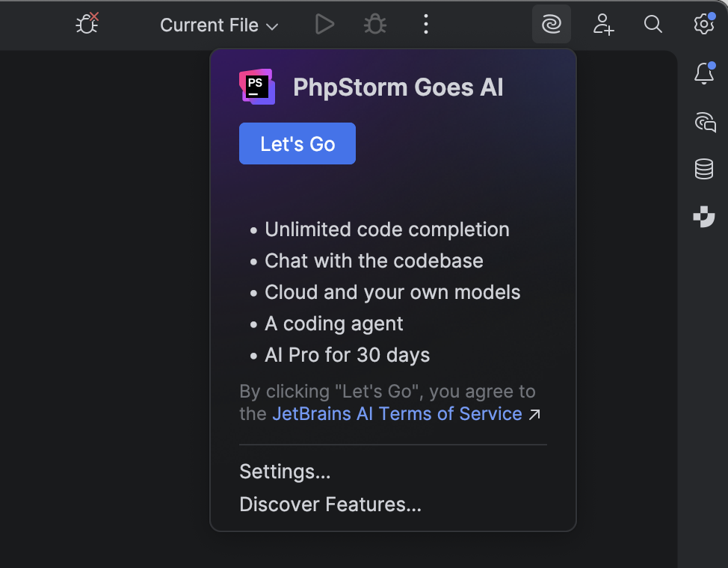728x568 pixels.
Task: Open the More Actions kebab menu
Action: 425,24
